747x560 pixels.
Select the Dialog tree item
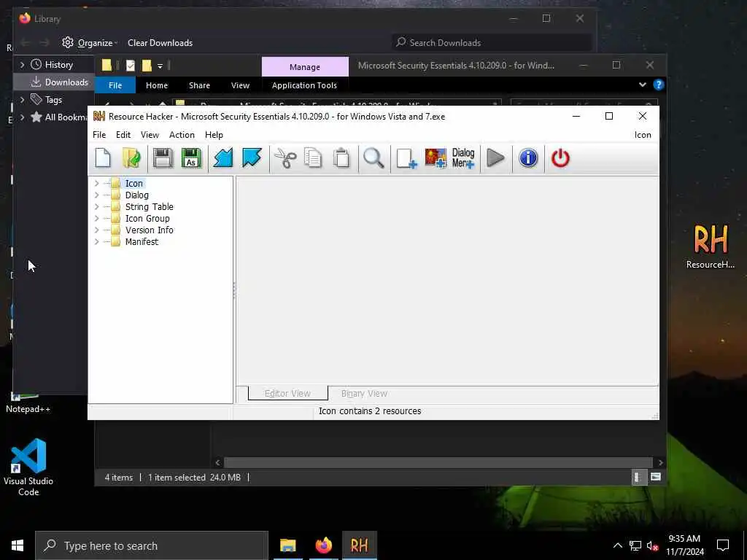coord(136,195)
